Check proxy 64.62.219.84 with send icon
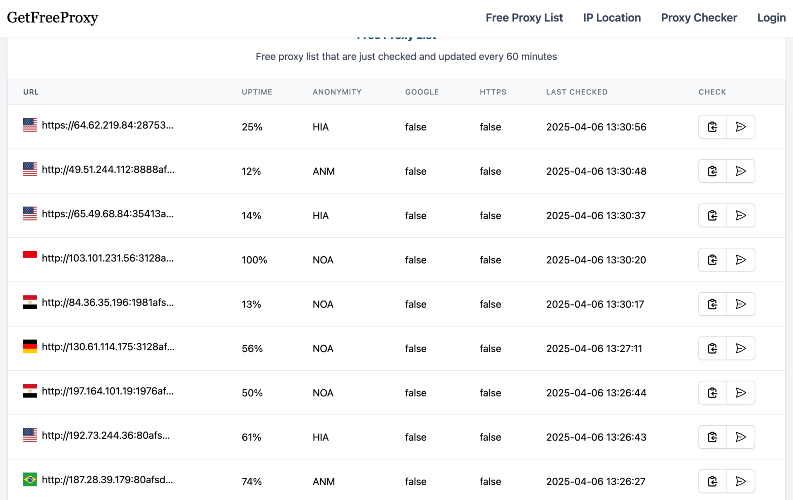Image resolution: width=793 pixels, height=500 pixels. click(740, 127)
